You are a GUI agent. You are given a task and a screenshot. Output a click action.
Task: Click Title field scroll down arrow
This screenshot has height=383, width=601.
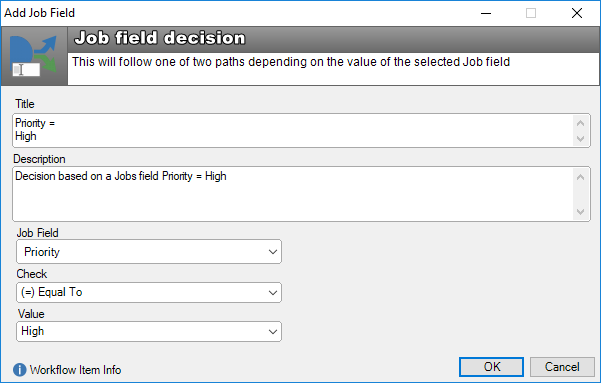pyautogui.click(x=580, y=138)
